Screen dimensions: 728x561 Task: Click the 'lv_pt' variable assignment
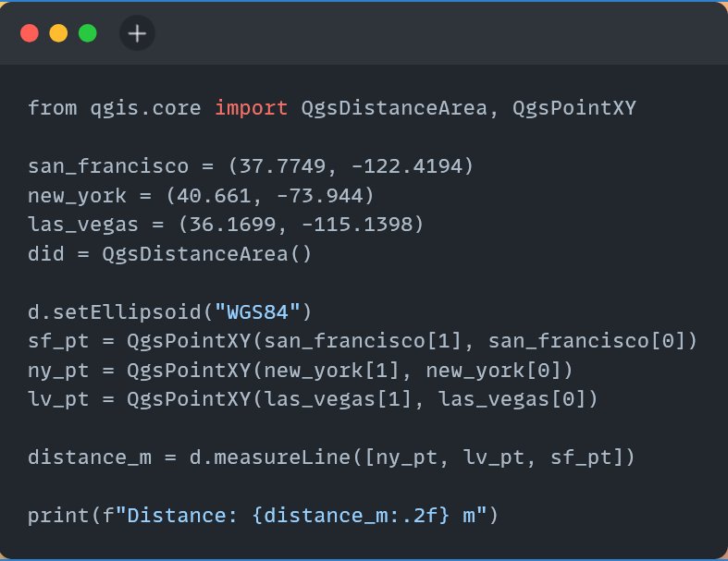[x=58, y=399]
